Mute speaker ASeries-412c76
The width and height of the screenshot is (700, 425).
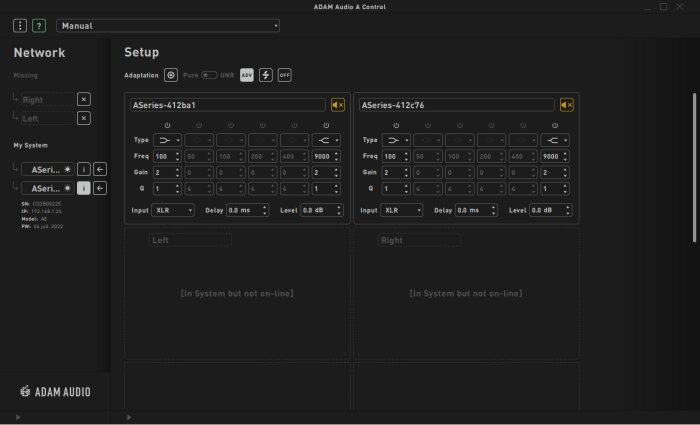[567, 105]
